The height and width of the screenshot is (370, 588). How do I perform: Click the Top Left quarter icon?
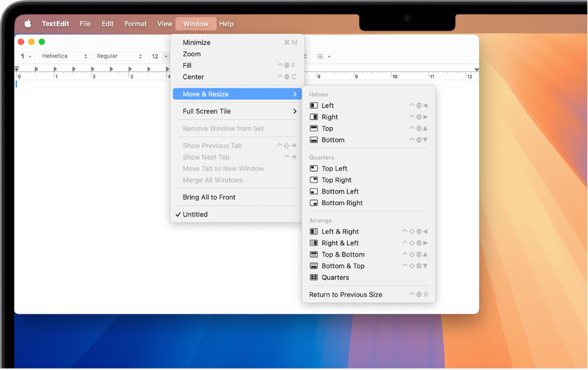click(x=314, y=169)
